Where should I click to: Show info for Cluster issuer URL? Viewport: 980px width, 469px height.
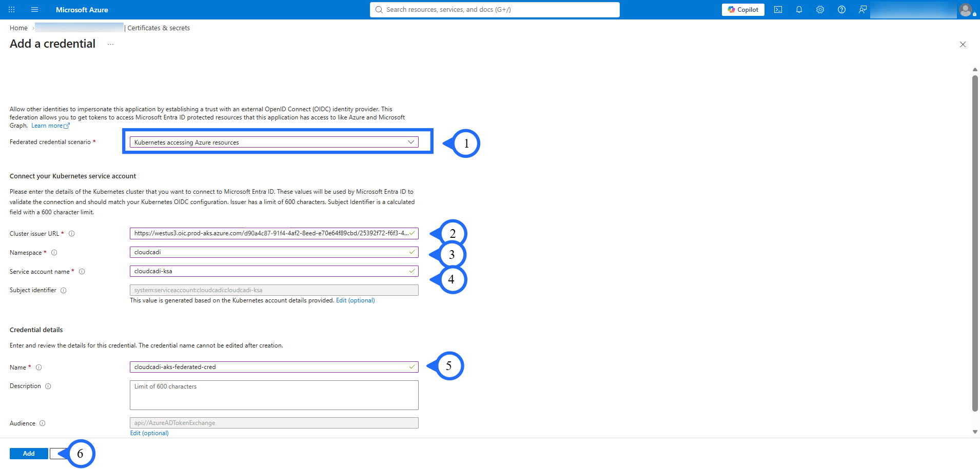[72, 234]
